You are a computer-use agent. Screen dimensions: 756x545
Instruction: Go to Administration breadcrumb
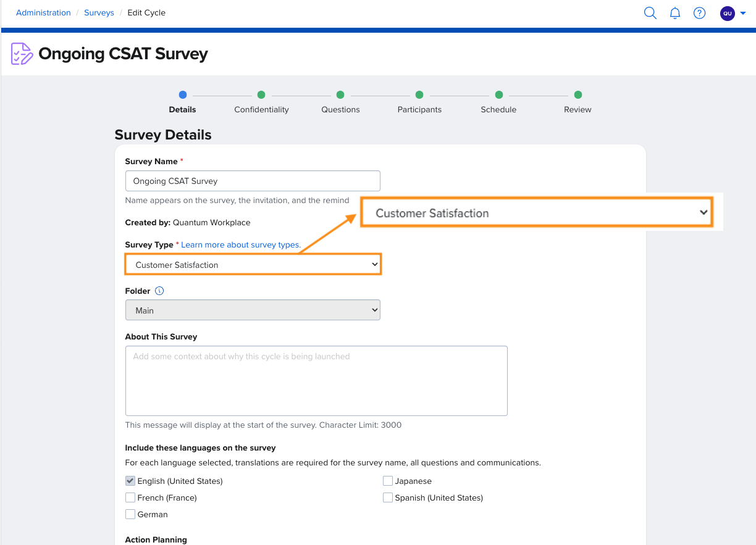(x=43, y=12)
